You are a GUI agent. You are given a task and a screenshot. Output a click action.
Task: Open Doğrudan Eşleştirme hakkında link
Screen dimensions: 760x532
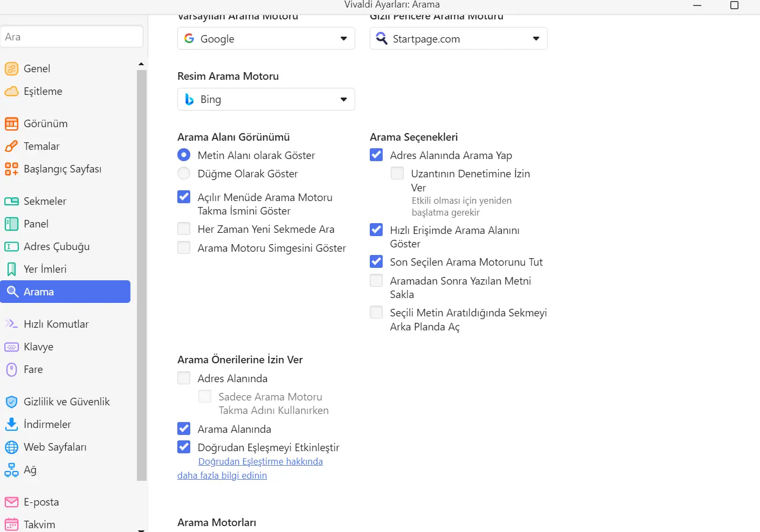pos(260,461)
